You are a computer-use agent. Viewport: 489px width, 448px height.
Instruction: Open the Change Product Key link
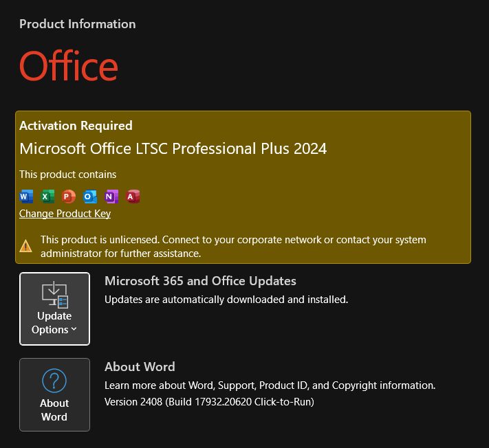click(x=65, y=214)
